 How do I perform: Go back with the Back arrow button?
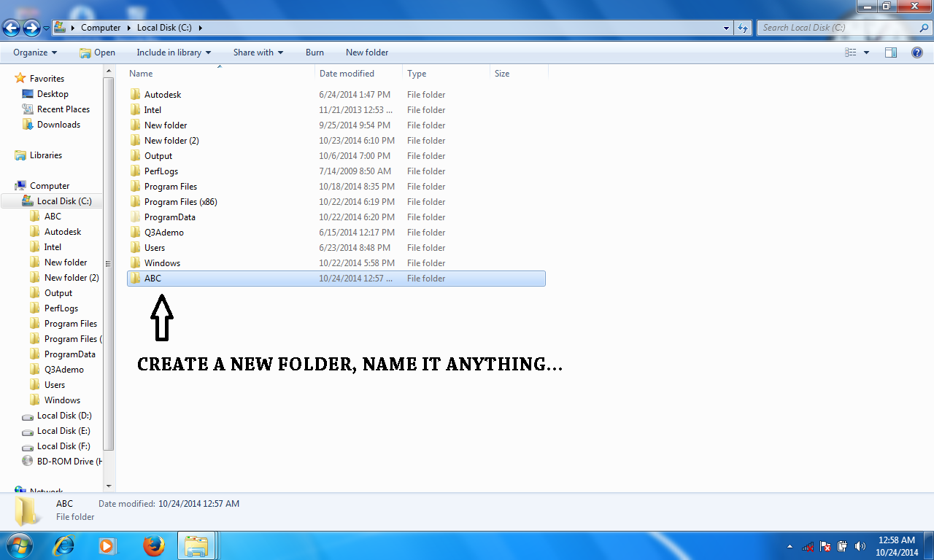tap(11, 28)
